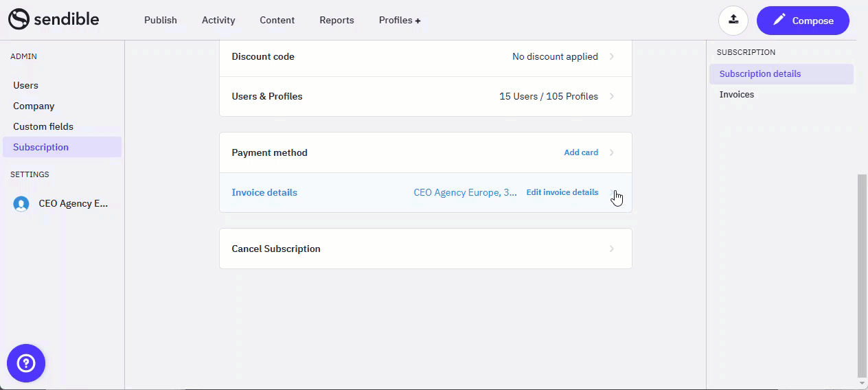
Task: Click the Compose button
Action: coord(803,21)
